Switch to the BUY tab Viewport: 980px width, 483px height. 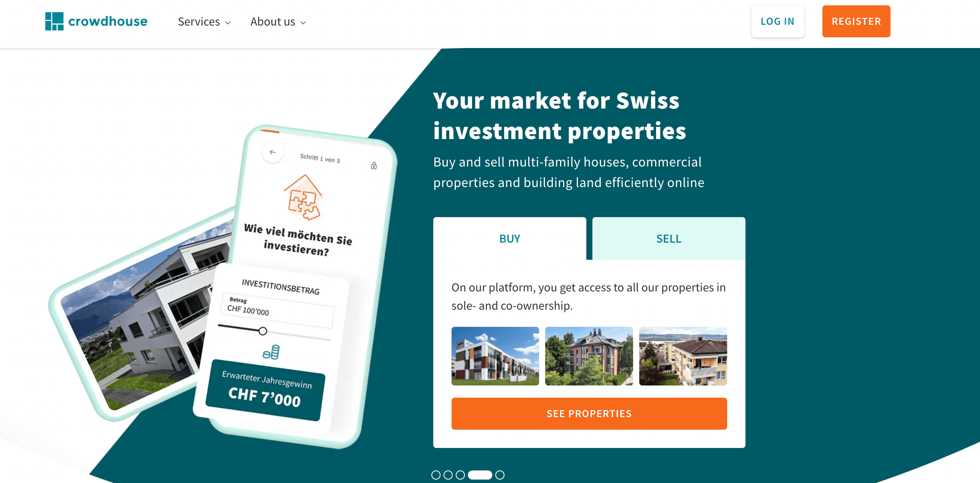click(x=510, y=238)
